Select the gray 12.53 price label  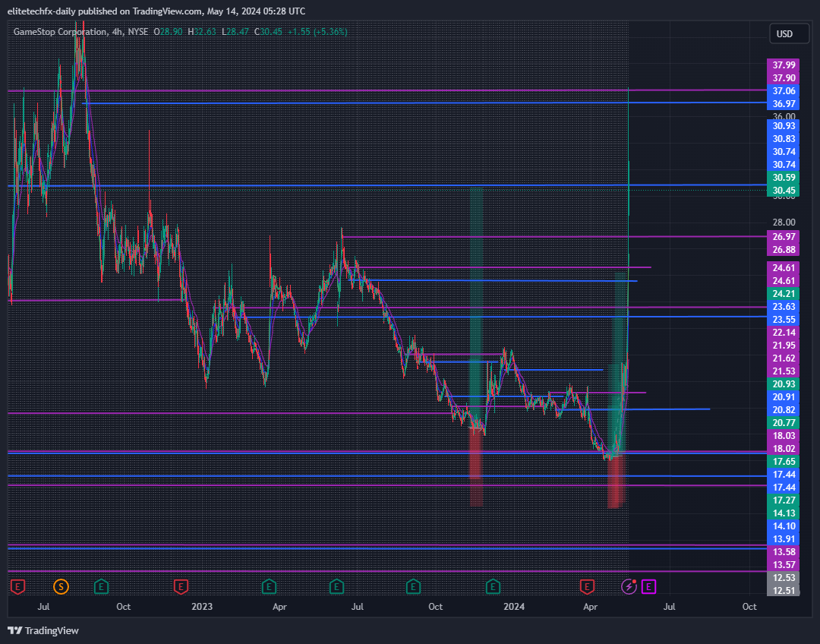coord(784,578)
